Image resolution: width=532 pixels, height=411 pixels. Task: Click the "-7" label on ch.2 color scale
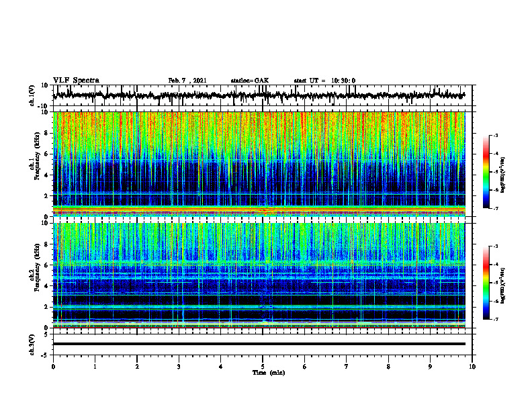point(495,319)
